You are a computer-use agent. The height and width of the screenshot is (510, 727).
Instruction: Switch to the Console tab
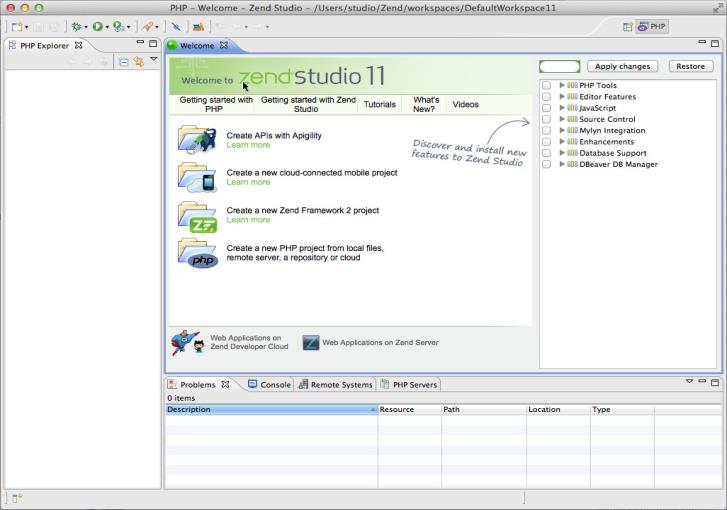tap(270, 384)
